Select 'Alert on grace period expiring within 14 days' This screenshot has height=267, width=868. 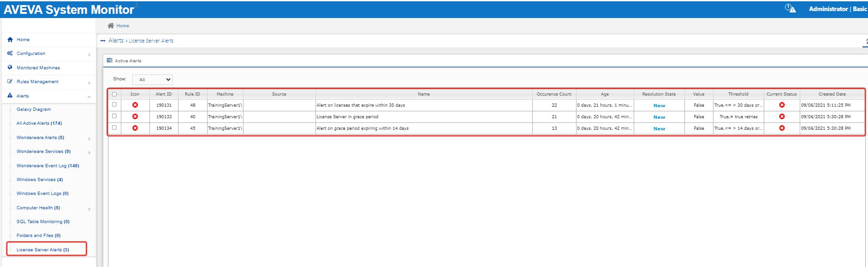[x=363, y=128]
